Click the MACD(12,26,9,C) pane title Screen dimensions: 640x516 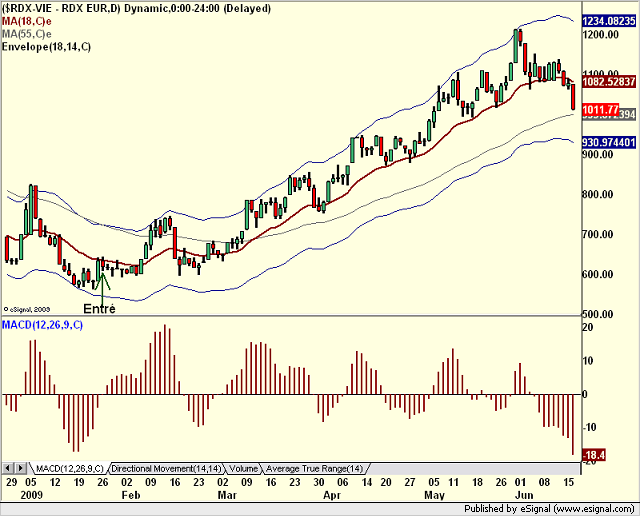(x=42, y=325)
